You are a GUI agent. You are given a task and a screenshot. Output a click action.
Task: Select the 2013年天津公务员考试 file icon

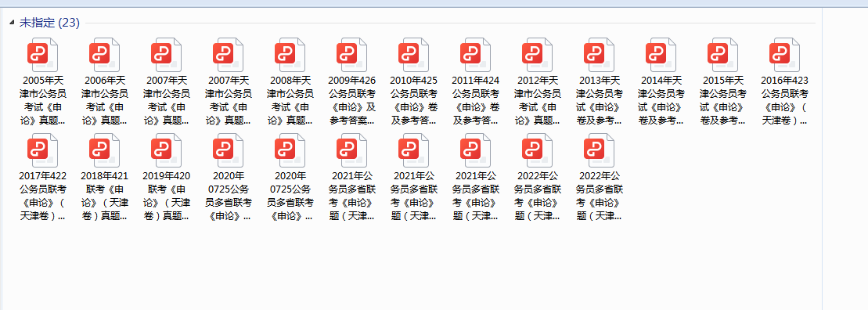pyautogui.click(x=599, y=54)
